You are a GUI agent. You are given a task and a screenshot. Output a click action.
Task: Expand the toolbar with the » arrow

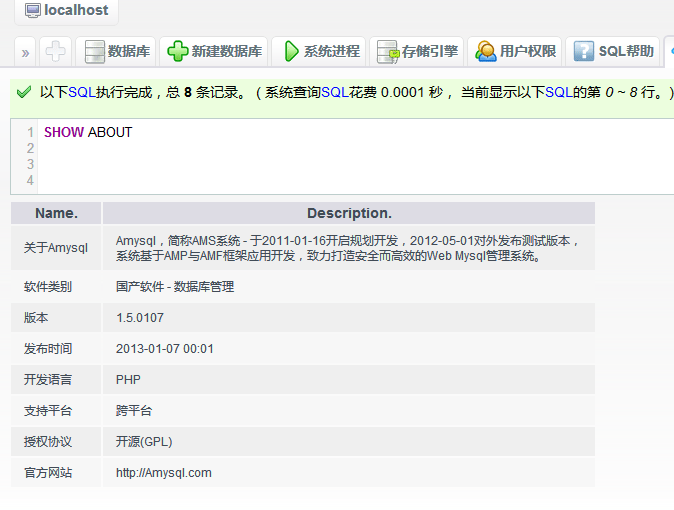point(25,51)
